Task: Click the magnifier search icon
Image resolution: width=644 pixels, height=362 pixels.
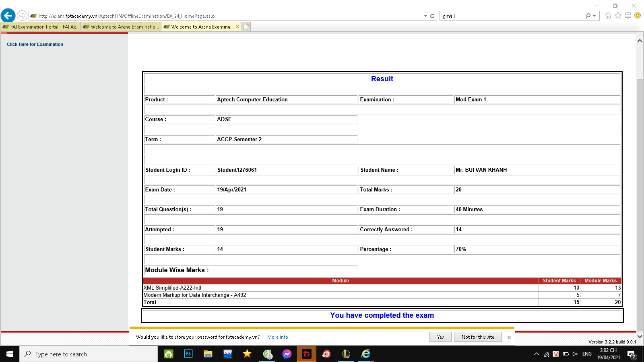Action: point(588,16)
